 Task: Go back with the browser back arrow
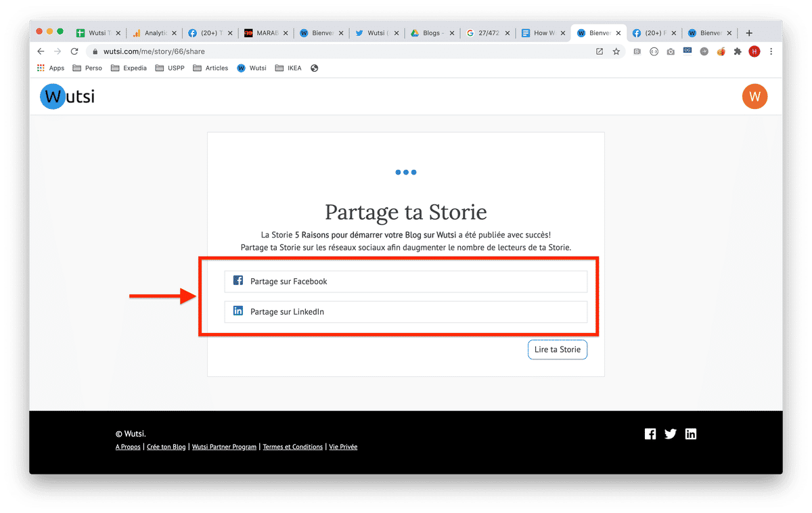click(x=41, y=51)
